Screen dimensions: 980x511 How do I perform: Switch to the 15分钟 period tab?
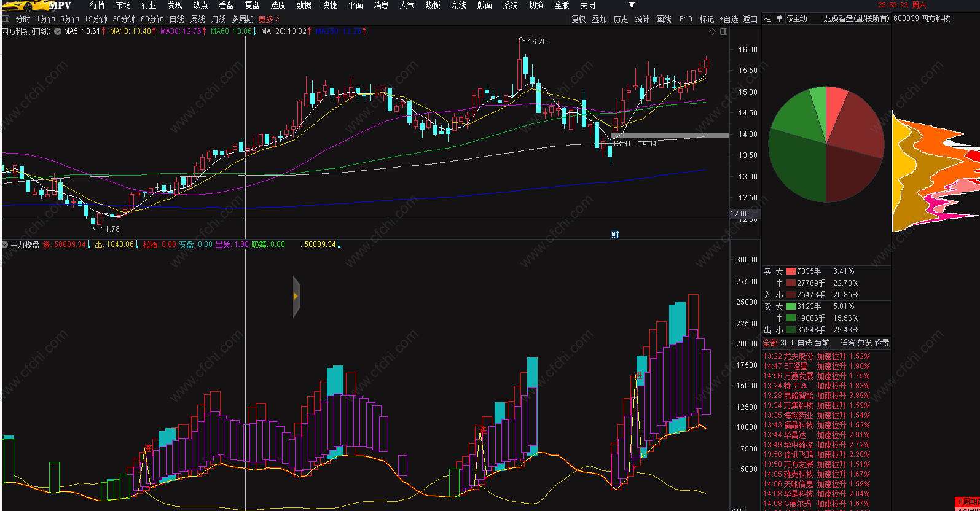96,19
